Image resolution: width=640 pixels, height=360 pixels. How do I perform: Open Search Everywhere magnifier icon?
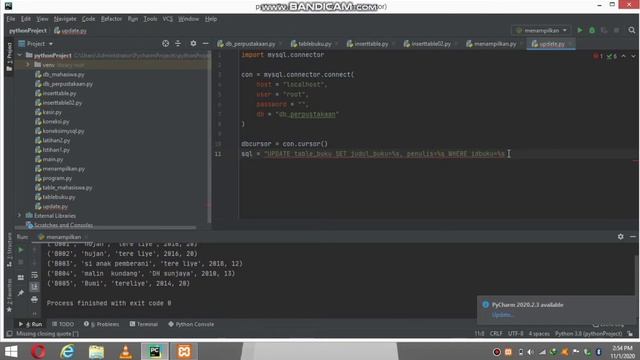click(631, 30)
